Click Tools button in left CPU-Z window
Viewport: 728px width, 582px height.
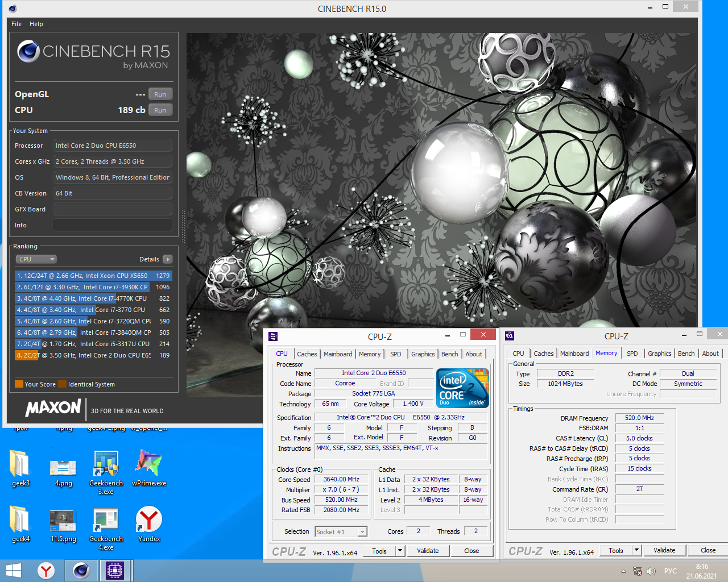point(379,551)
